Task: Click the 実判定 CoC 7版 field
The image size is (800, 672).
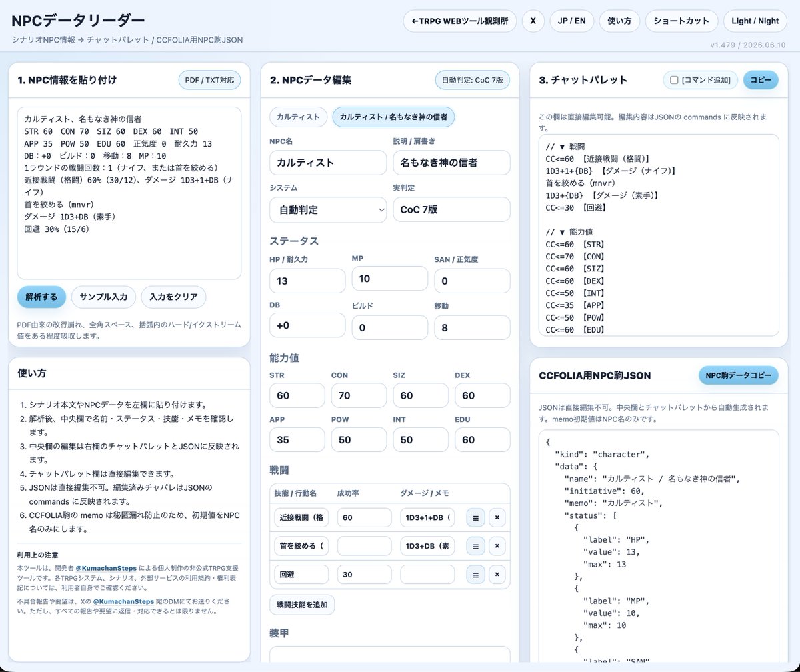Action: coord(451,209)
